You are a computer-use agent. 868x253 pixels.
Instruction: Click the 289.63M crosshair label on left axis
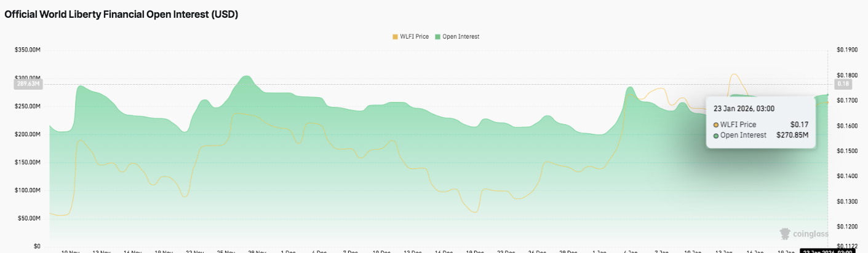(28, 84)
